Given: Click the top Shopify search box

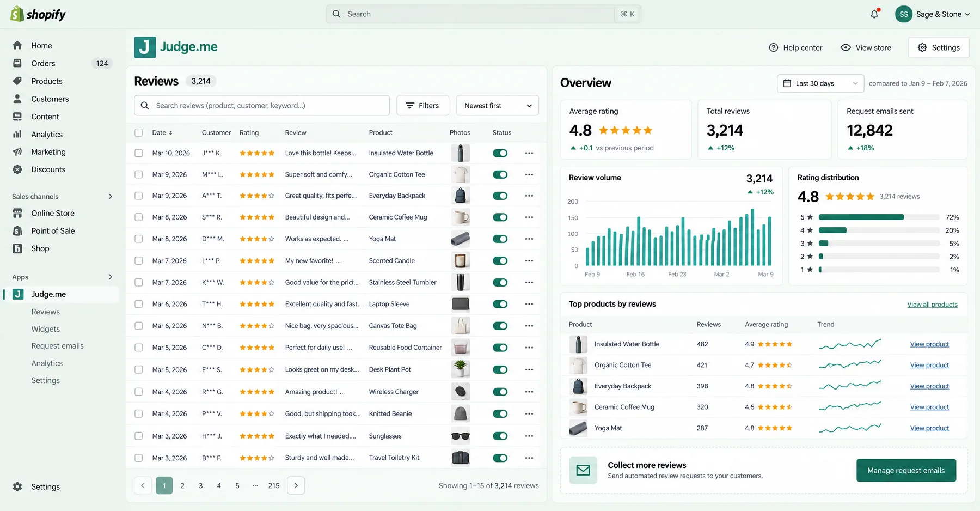Looking at the screenshot, I should [483, 14].
